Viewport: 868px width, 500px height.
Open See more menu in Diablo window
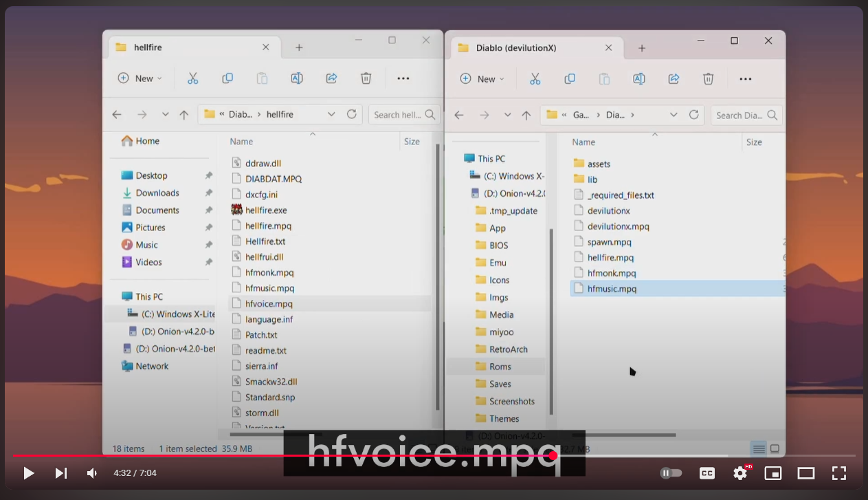pyautogui.click(x=746, y=79)
